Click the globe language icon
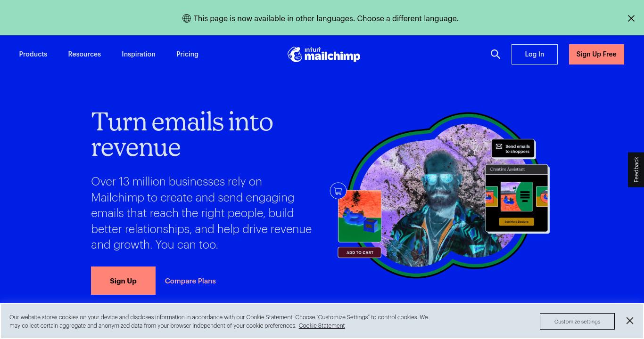This screenshot has height=339, width=644. tap(187, 18)
